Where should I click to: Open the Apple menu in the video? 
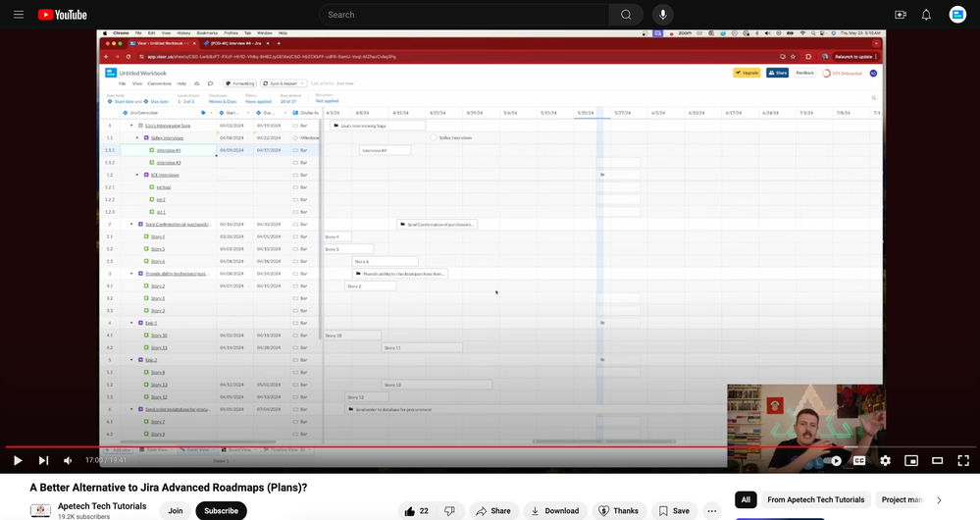coord(105,33)
